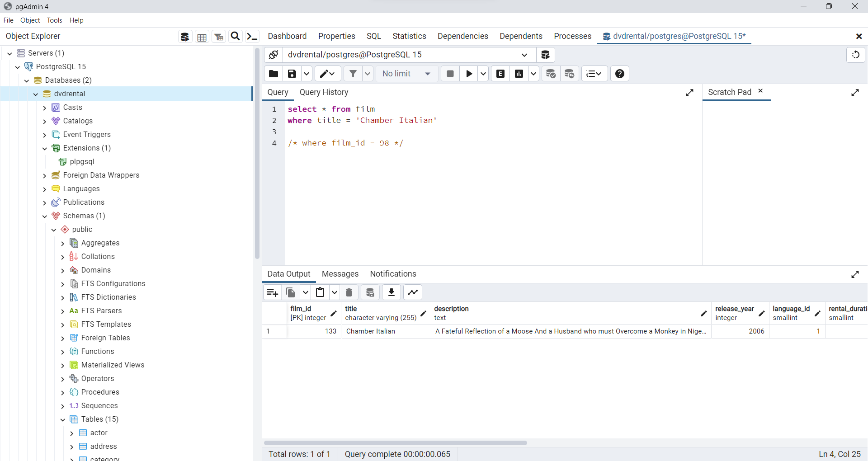The image size is (868, 461).
Task: Collapse the Schemas (1) node
Action: pos(45,216)
